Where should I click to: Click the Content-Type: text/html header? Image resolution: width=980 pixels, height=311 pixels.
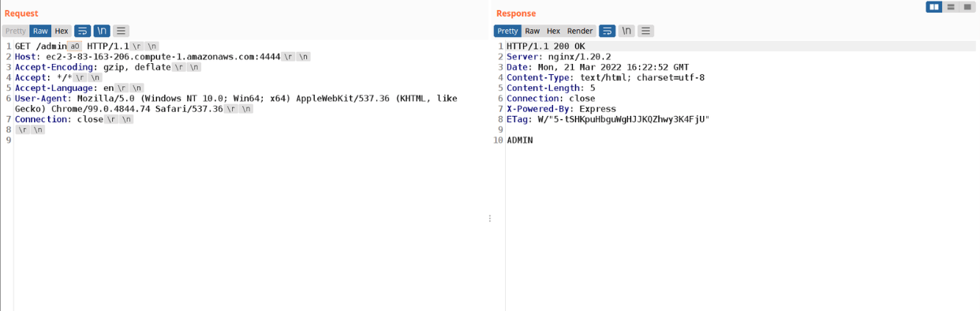pyautogui.click(x=606, y=77)
